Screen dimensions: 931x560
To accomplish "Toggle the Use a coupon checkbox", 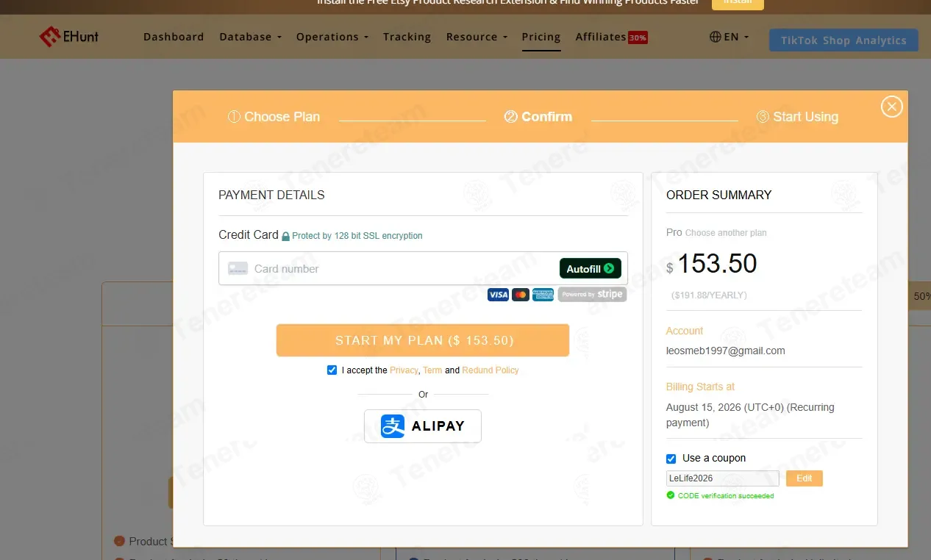I will point(671,459).
